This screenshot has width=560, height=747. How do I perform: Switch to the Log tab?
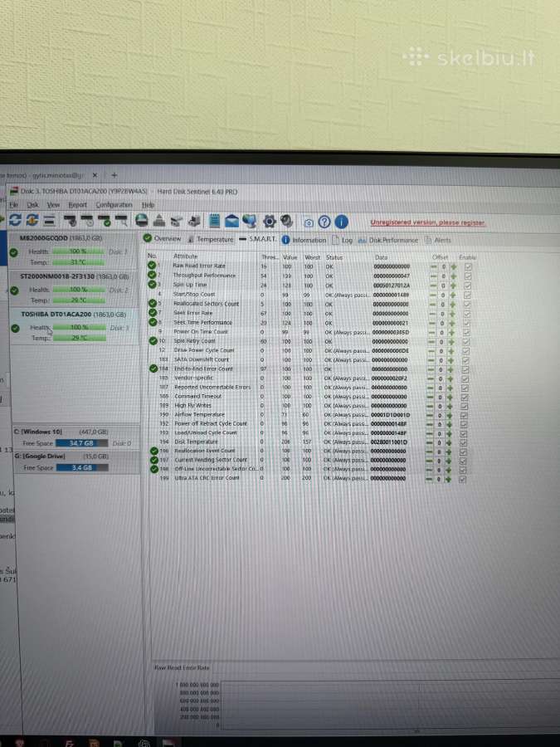343,240
